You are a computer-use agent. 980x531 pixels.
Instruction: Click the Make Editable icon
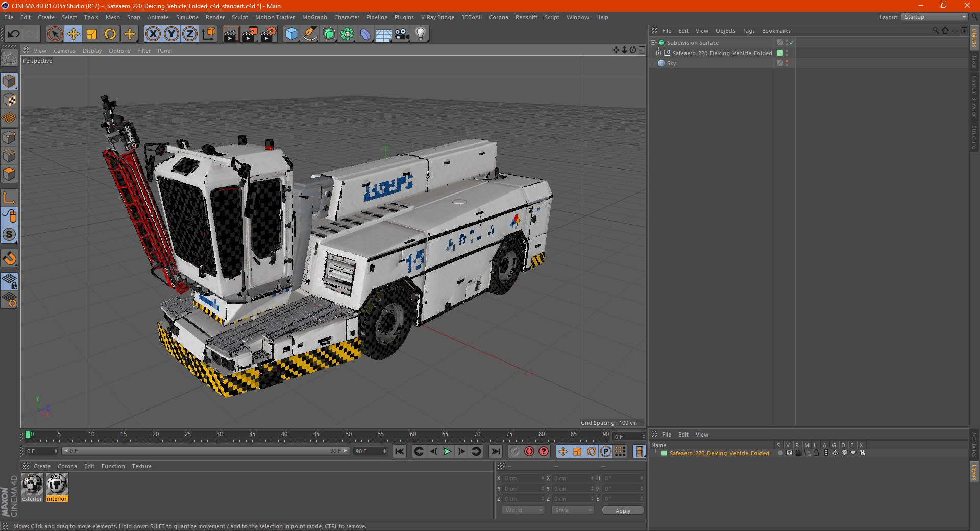10,58
